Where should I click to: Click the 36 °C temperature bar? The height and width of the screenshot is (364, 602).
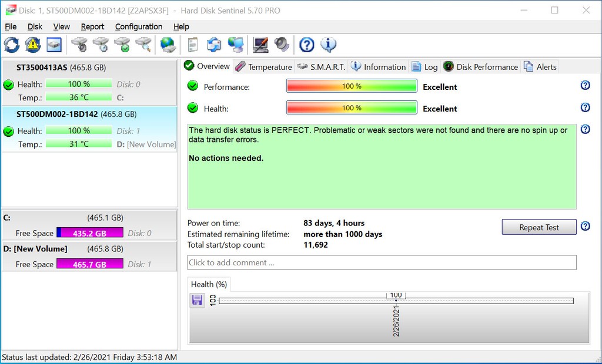pyautogui.click(x=79, y=97)
